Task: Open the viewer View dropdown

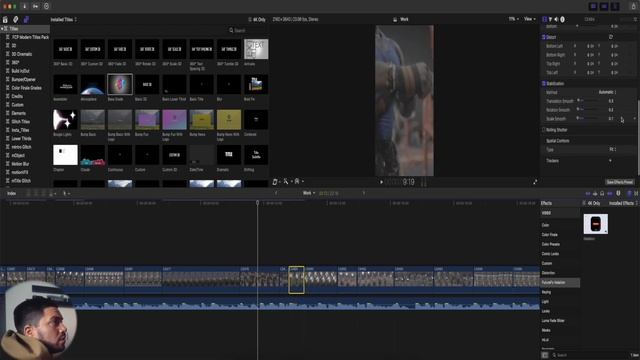Action: pos(529,19)
